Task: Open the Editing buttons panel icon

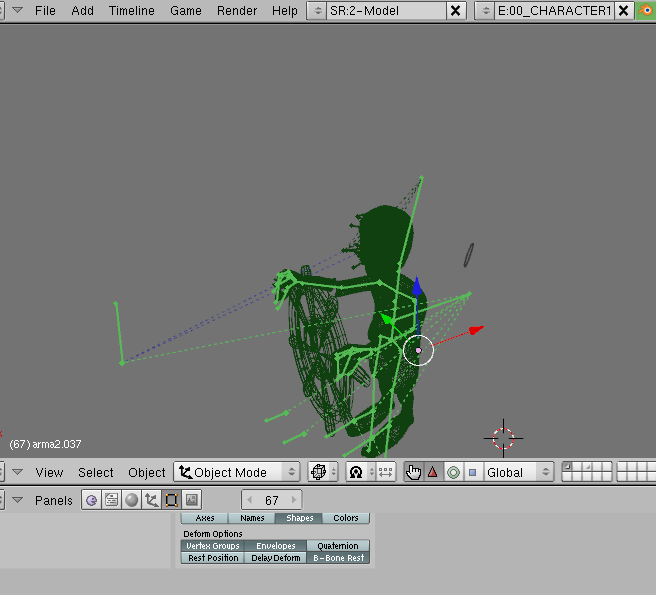Action: click(172, 500)
